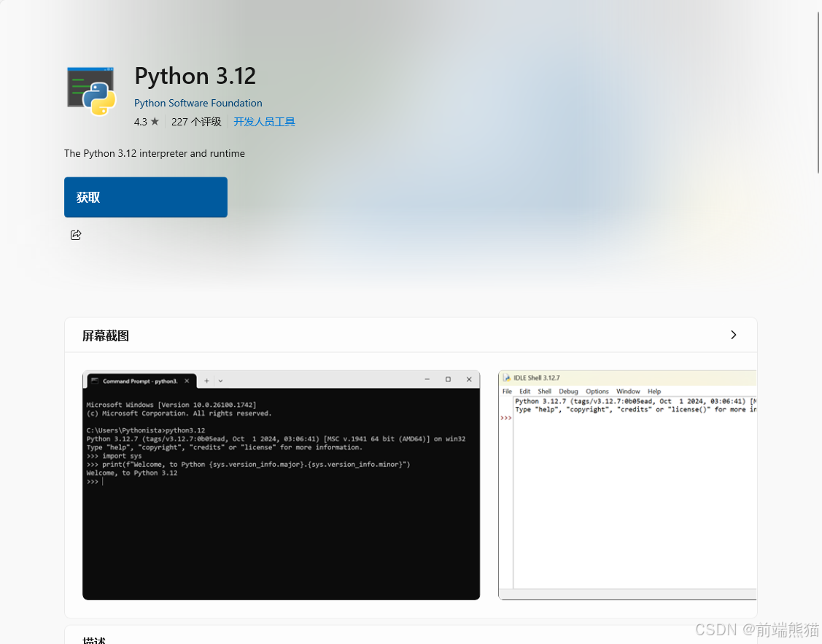
Task: Click the 227 个评级 ratings link
Action: [196, 122]
